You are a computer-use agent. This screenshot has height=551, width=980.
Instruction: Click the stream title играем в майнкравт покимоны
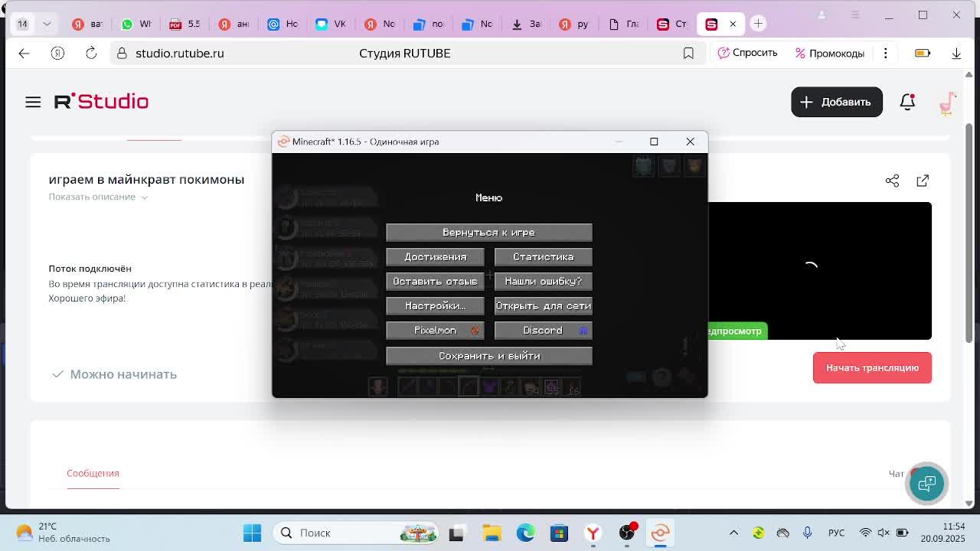coord(146,179)
